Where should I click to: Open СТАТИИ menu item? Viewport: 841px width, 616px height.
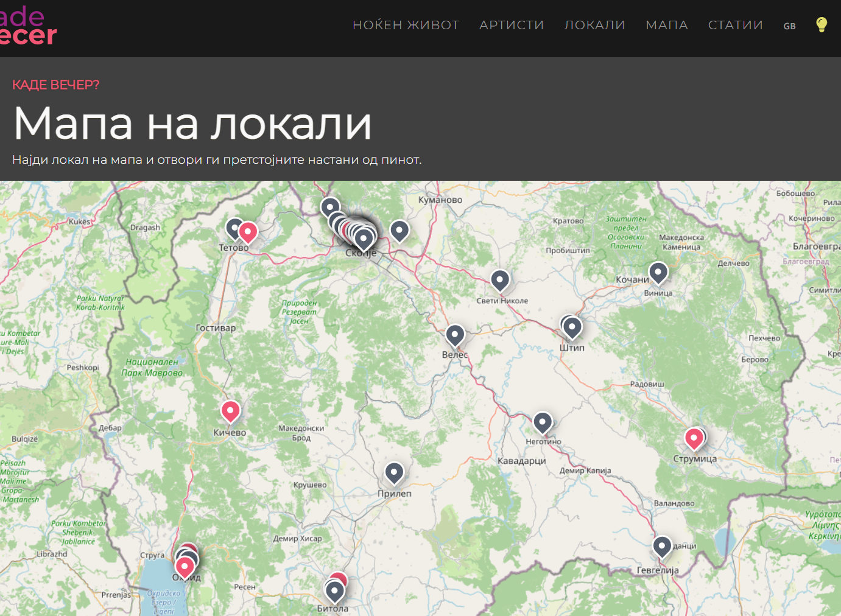point(736,25)
